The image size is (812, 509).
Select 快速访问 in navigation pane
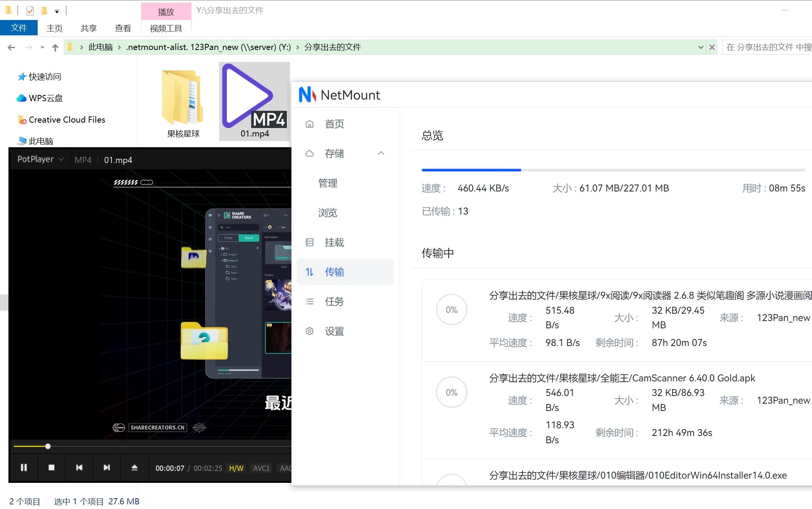45,77
